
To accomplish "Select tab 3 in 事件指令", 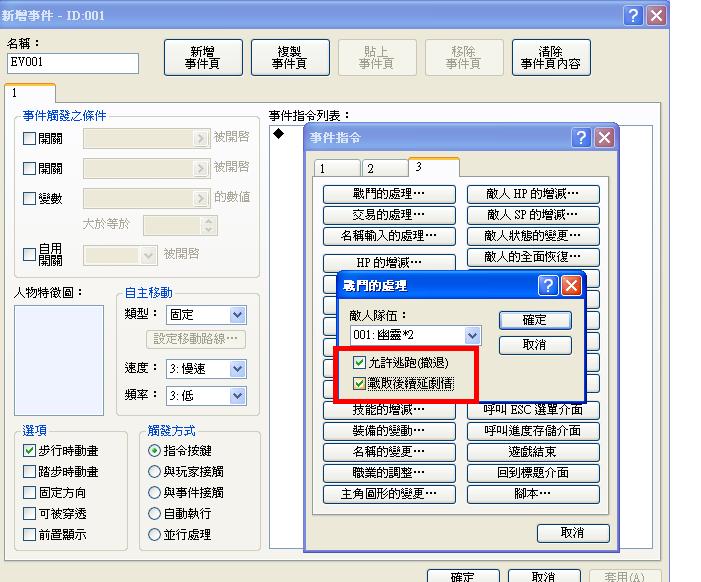I will (434, 167).
